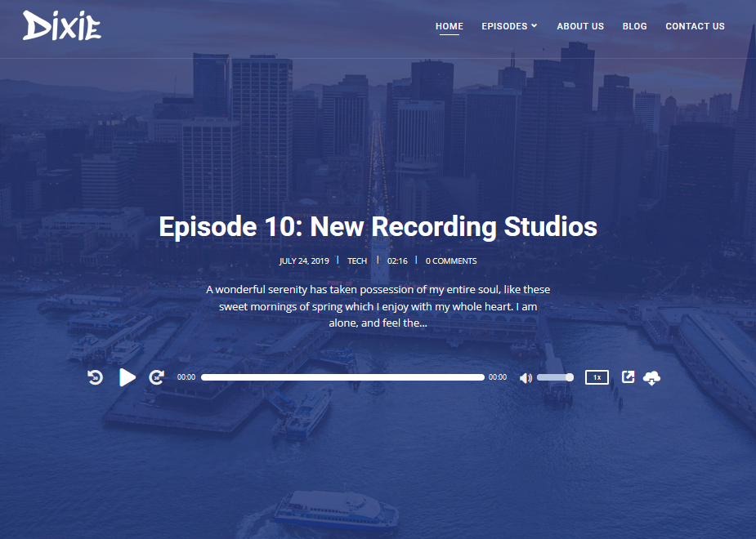
Task: Open the Contact Us page
Action: tap(695, 26)
